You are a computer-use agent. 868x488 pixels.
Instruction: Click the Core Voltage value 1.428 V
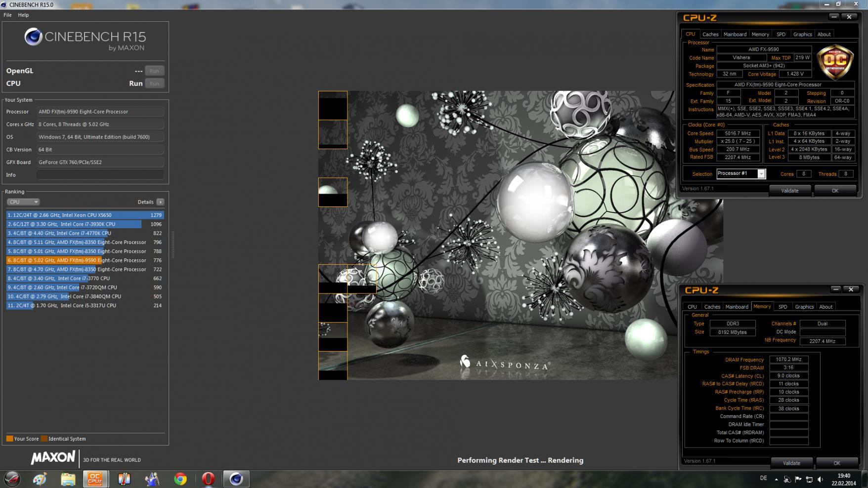point(795,74)
